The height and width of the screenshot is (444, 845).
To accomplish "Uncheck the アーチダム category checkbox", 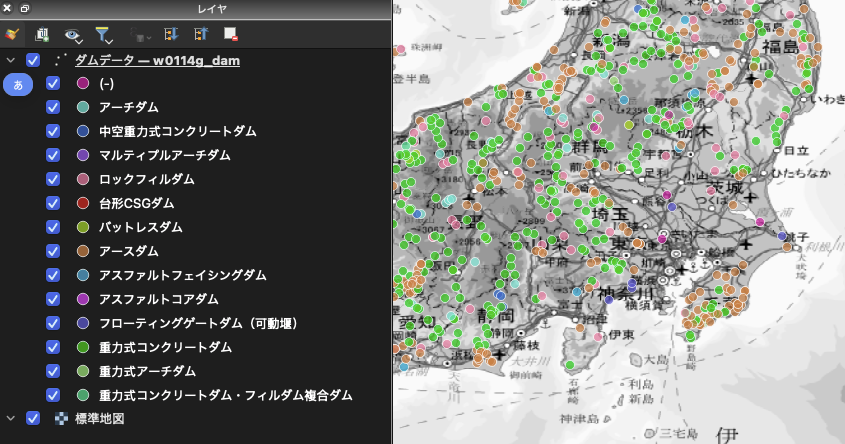I will [x=53, y=107].
